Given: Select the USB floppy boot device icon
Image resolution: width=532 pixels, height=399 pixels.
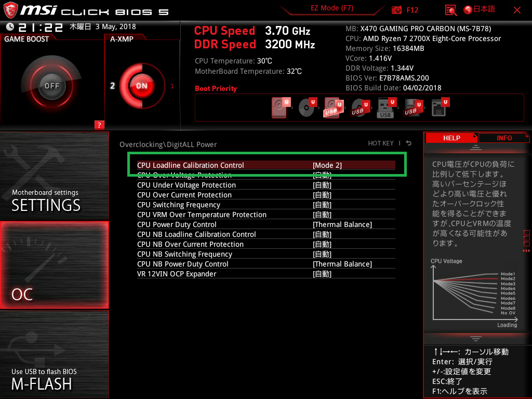Looking at the screenshot, I should 413,108.
